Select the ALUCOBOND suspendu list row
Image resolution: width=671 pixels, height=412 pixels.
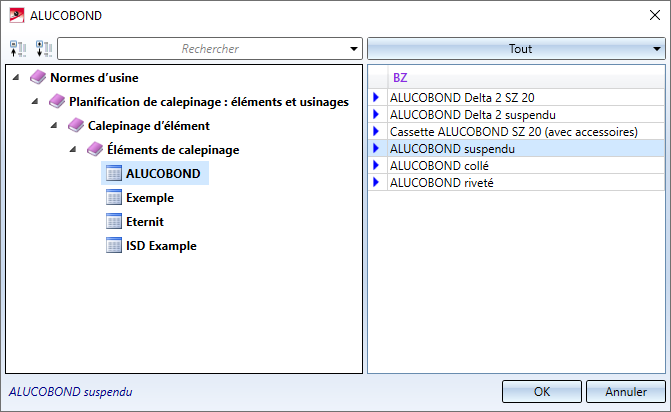[526, 148]
